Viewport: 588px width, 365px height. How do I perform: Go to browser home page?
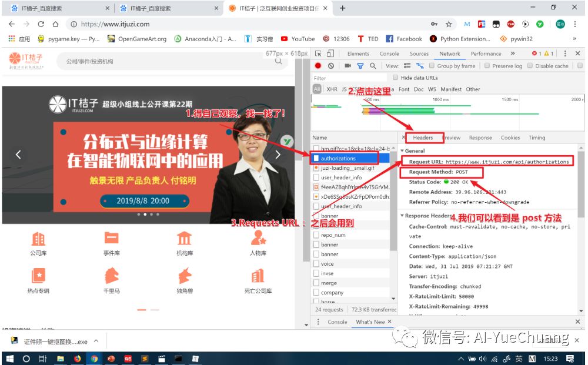55,24
